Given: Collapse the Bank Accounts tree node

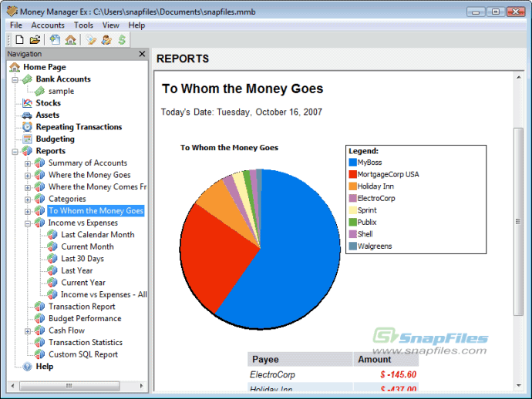Looking at the screenshot, I should click(x=15, y=80).
